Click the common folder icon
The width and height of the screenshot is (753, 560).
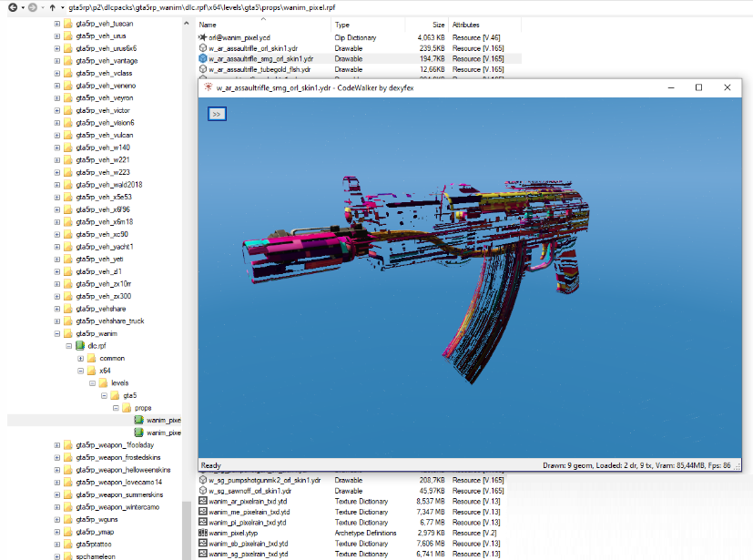pos(92,358)
